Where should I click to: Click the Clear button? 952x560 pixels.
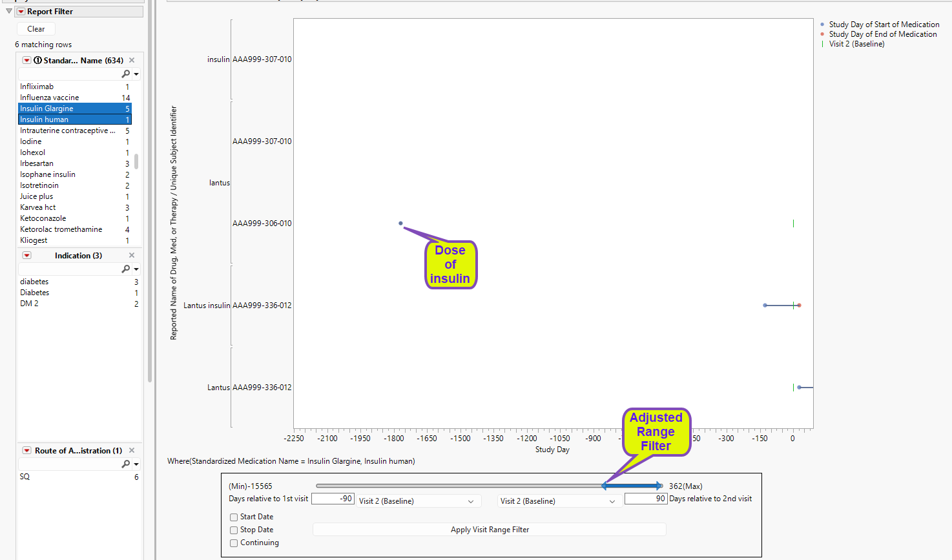click(36, 29)
